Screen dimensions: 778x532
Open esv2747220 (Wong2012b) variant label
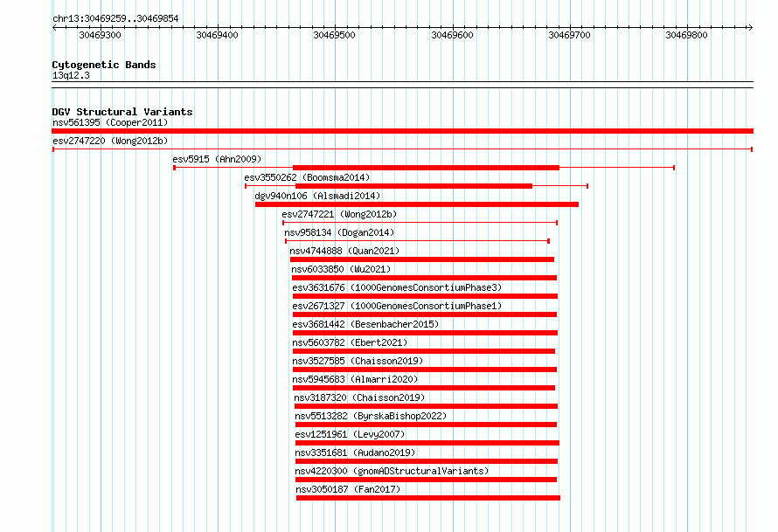point(110,141)
